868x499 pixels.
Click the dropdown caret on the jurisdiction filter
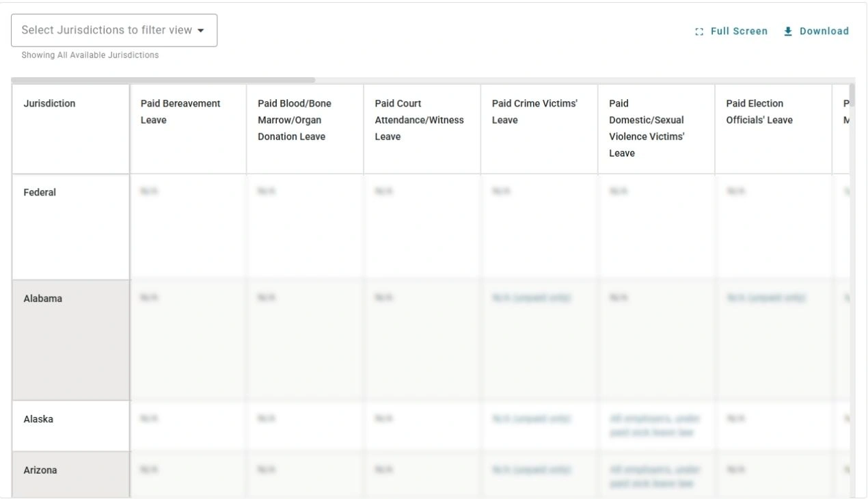[x=200, y=30]
